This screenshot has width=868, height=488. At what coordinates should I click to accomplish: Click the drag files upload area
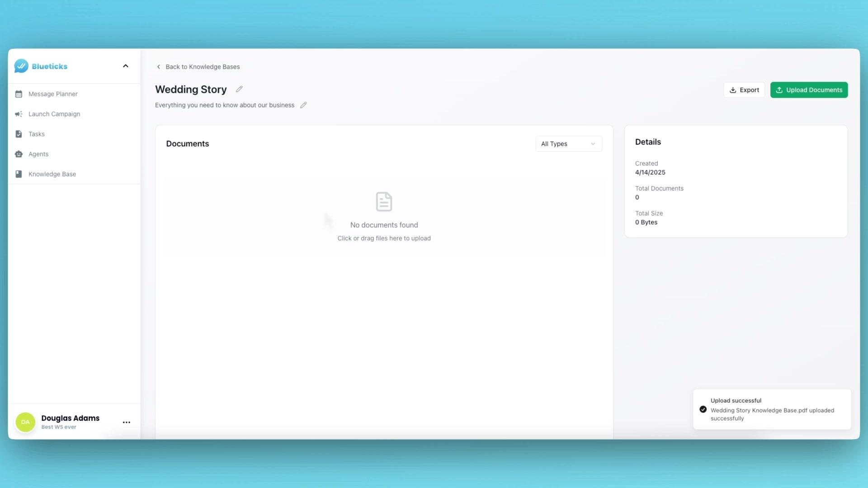(384, 238)
